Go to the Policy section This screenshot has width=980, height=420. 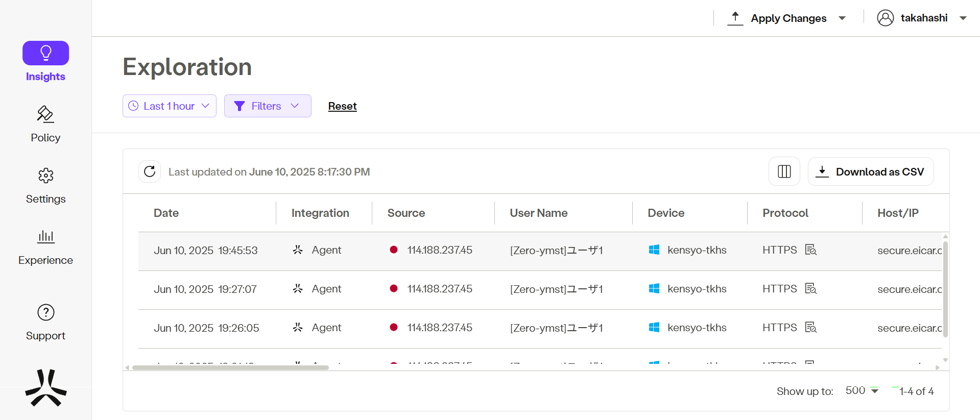pyautogui.click(x=45, y=124)
